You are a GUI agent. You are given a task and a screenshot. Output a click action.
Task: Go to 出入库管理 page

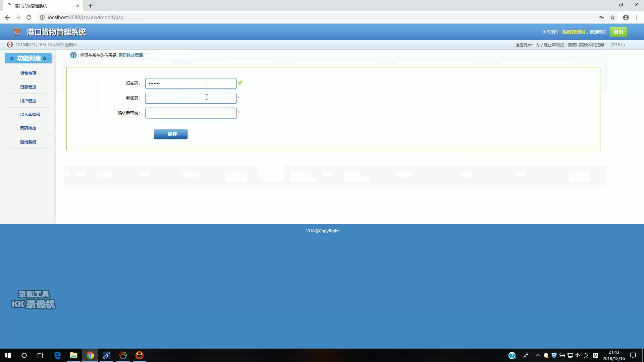pyautogui.click(x=30, y=115)
